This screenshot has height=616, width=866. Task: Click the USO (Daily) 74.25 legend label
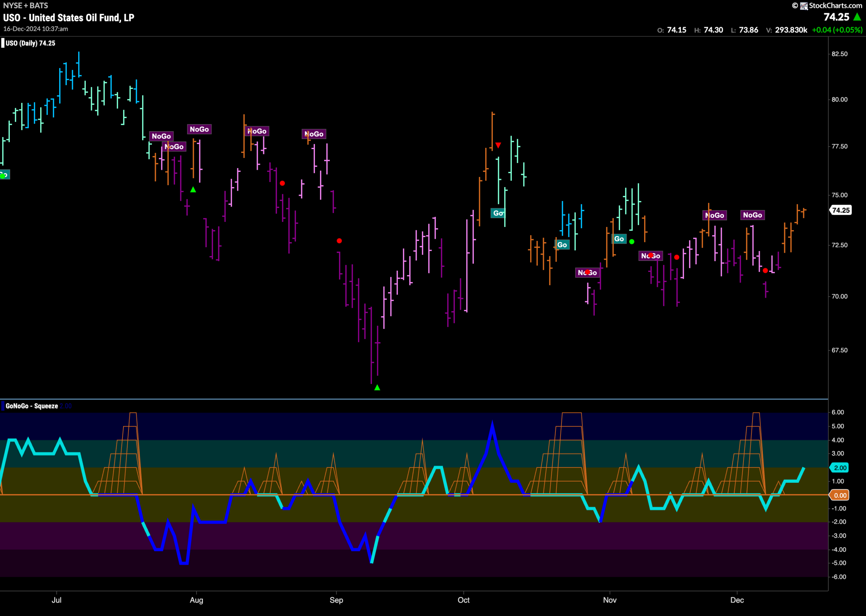[30, 43]
